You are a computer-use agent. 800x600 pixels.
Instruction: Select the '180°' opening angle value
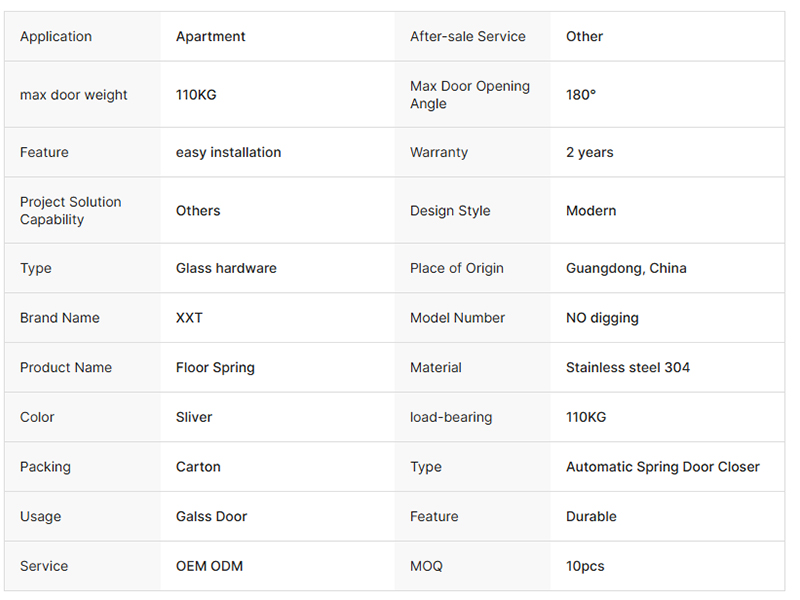(581, 95)
